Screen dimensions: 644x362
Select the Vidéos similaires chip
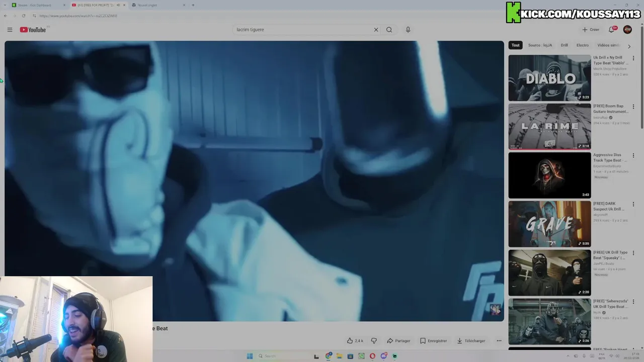pyautogui.click(x=608, y=45)
